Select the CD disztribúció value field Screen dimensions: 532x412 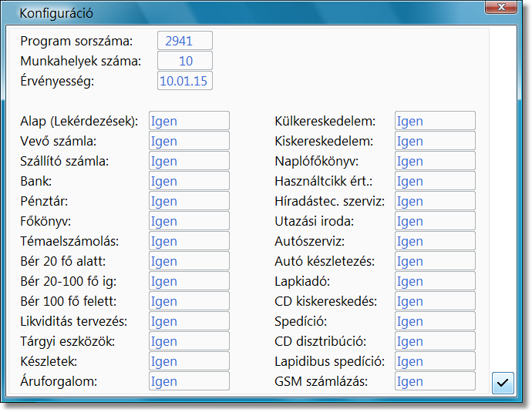435,340
